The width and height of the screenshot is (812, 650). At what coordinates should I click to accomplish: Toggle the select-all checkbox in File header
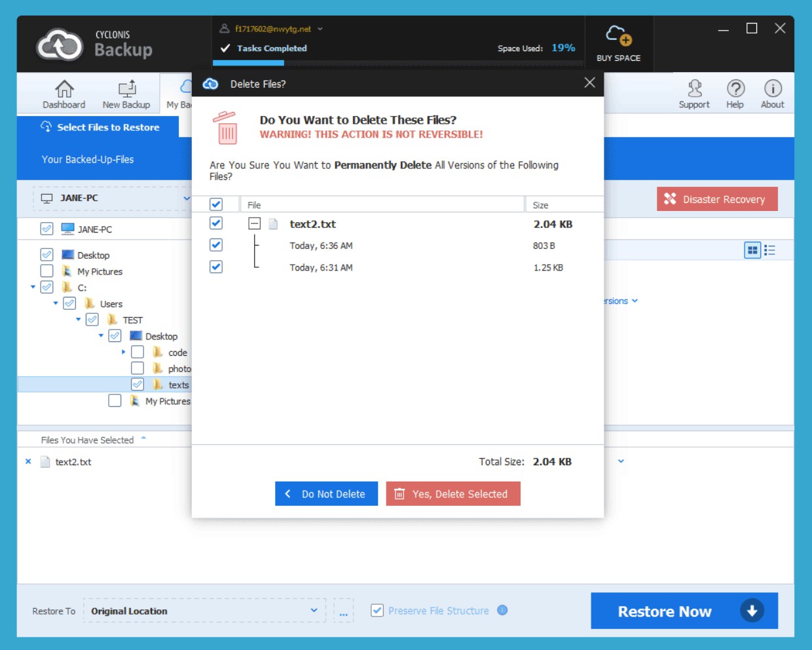pos(216,204)
